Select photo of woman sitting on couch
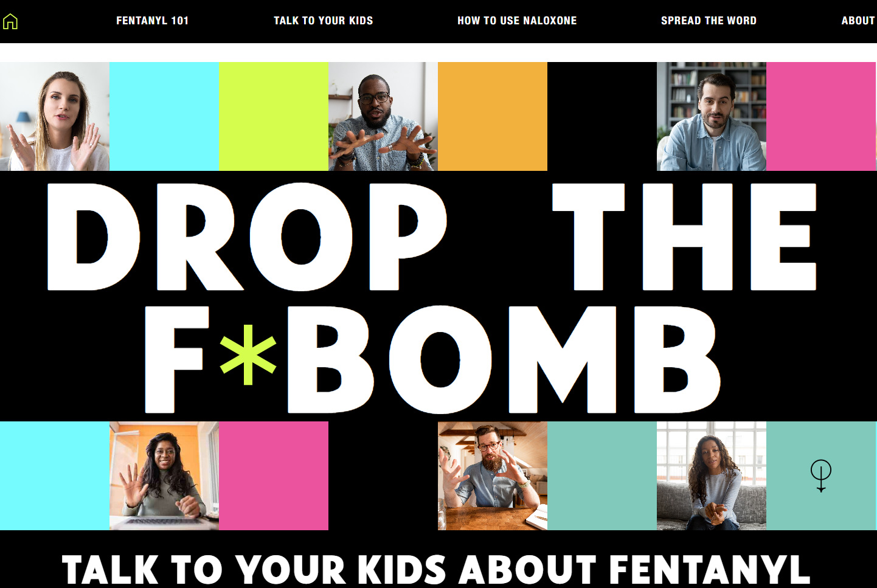 (712, 476)
